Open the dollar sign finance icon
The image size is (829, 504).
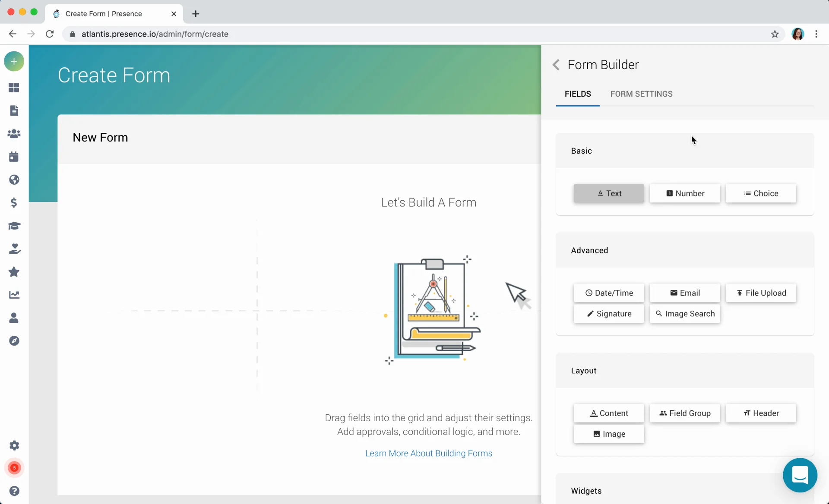(14, 203)
